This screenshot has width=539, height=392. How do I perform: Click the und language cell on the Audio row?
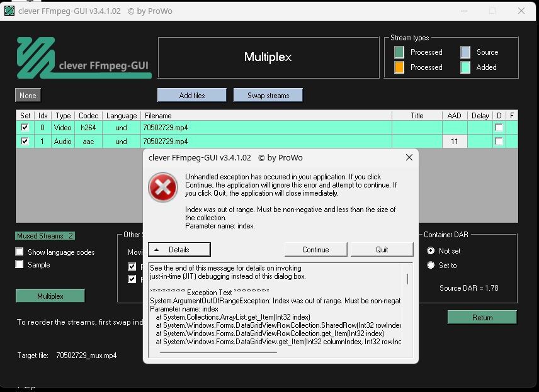coord(122,141)
